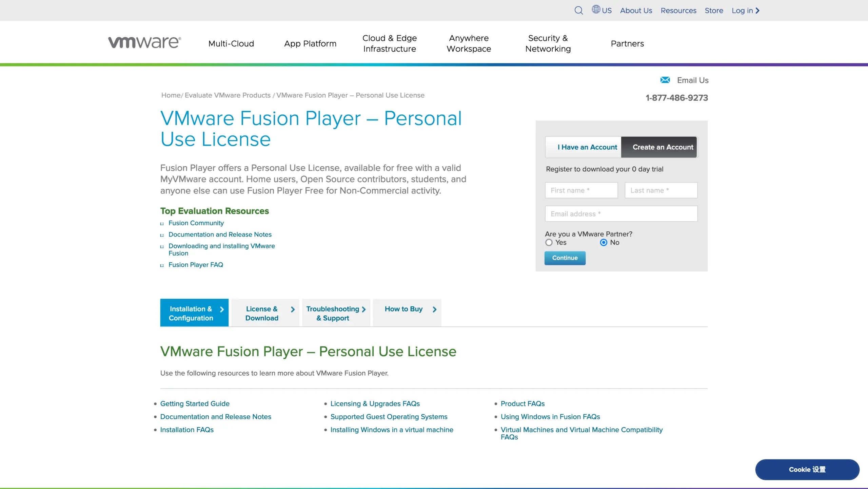Open Installation FAQs link
Screen dimensions: 868x489
(187, 430)
